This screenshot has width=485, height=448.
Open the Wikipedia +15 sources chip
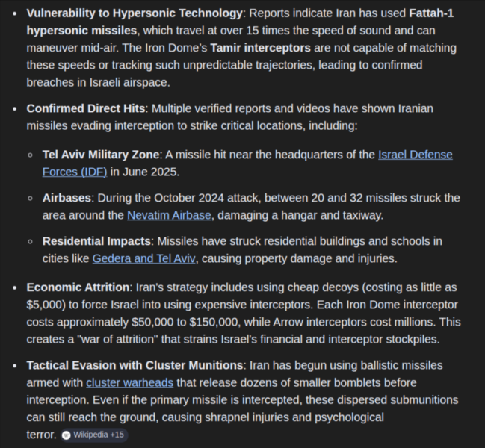coord(94,435)
